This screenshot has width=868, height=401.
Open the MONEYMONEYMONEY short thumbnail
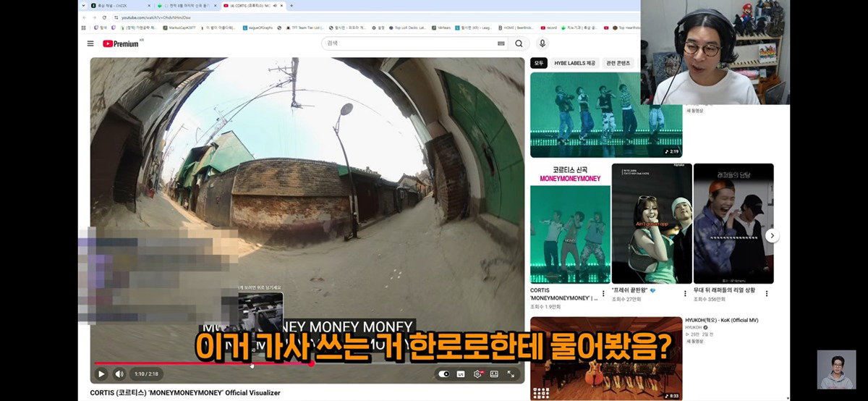pos(570,224)
